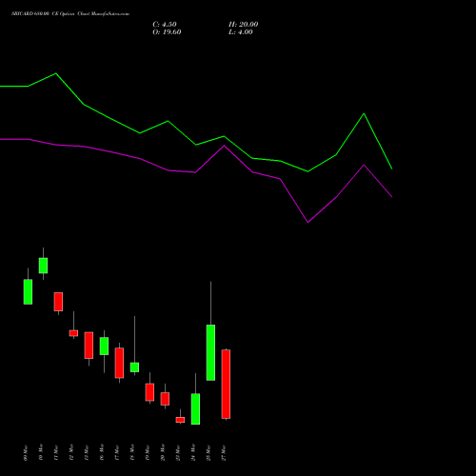Select the red candlestick for 20 Mar
The width and height of the screenshot is (476, 476).
165,399
